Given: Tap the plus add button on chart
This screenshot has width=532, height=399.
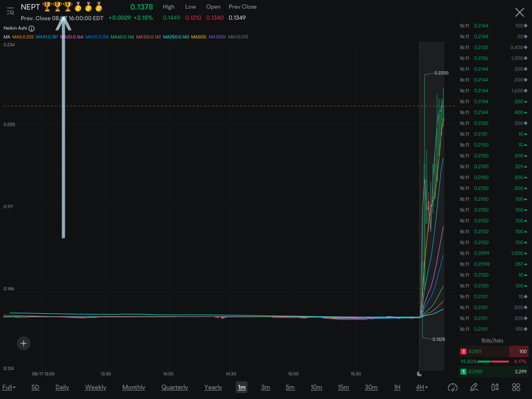Looking at the screenshot, I should coord(24,343).
